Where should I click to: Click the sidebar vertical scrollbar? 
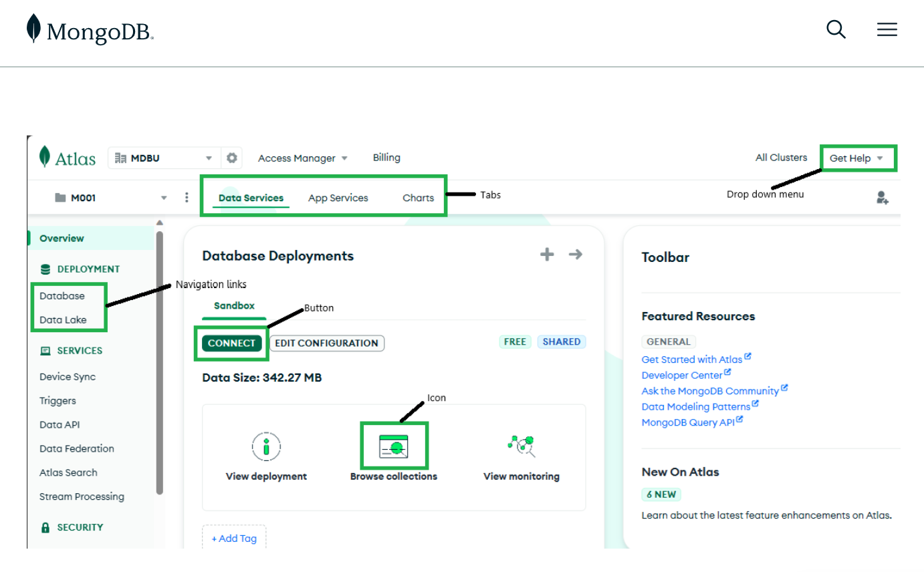coord(159,362)
